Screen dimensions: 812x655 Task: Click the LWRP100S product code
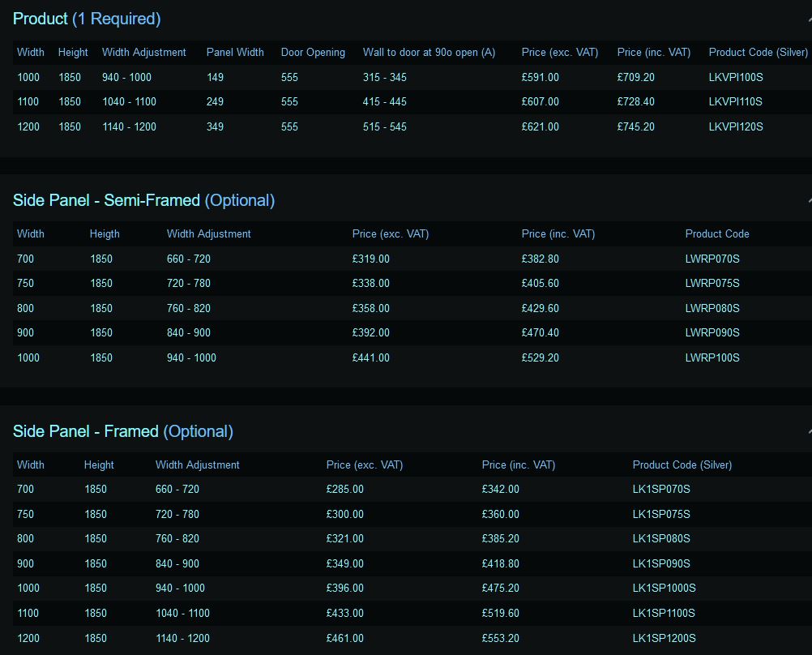(712, 357)
